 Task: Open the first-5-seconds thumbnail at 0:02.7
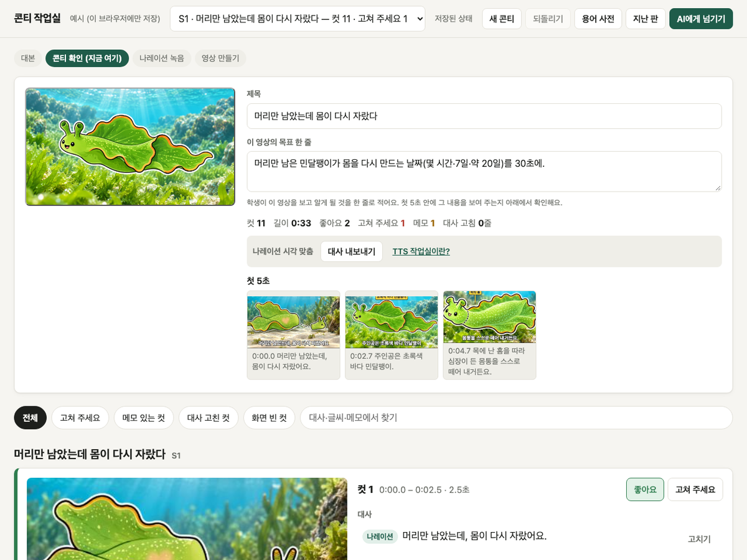point(392,335)
